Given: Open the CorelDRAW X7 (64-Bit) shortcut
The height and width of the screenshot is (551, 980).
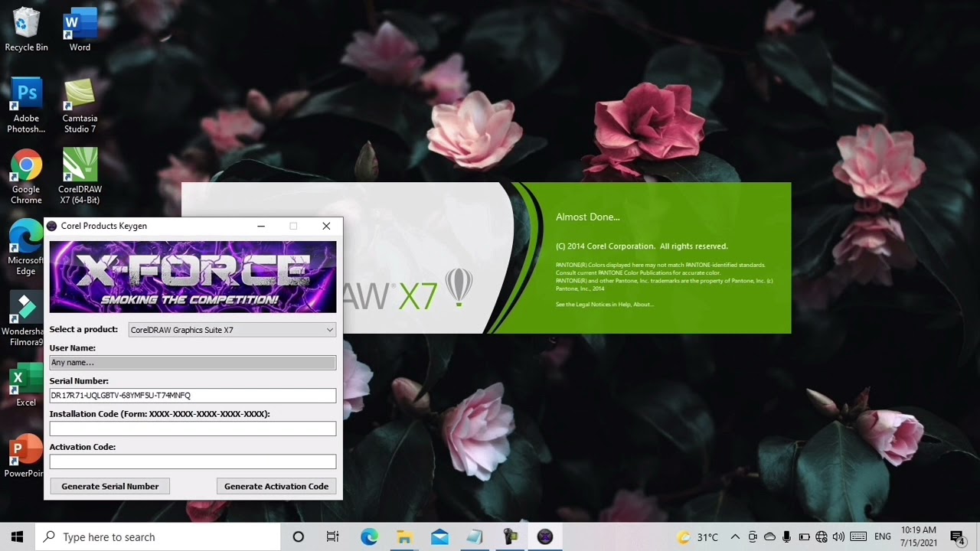Looking at the screenshot, I should [80, 177].
